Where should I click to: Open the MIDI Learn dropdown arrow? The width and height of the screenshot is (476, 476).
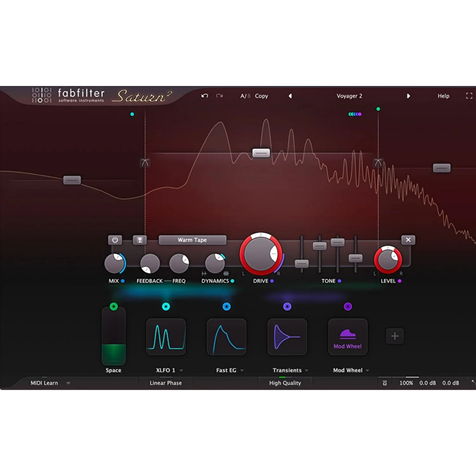pos(68,383)
